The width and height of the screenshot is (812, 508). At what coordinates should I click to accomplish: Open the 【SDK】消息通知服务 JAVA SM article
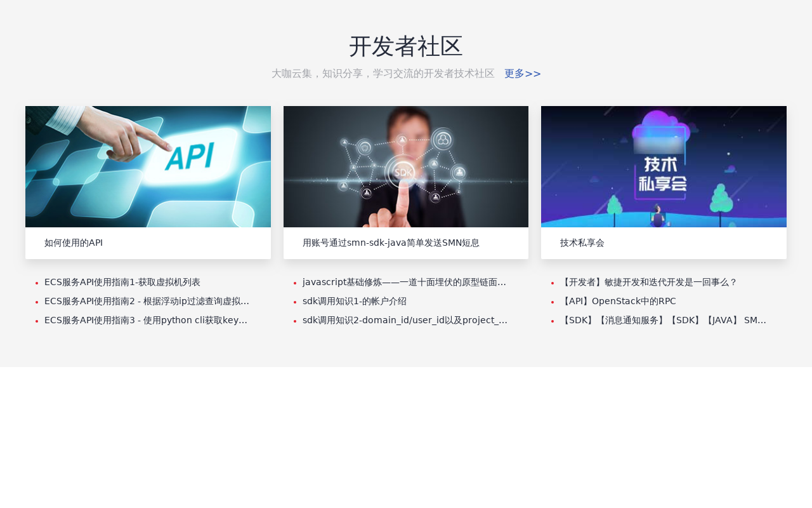coord(664,319)
